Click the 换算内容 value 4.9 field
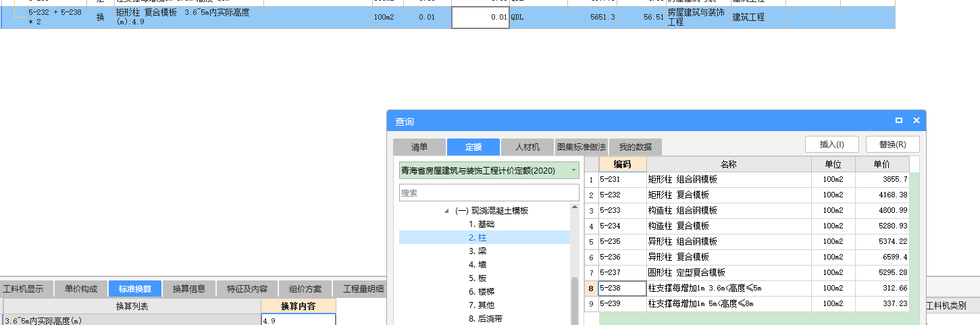Viewport: 980px width, 325px height. pyautogui.click(x=298, y=320)
